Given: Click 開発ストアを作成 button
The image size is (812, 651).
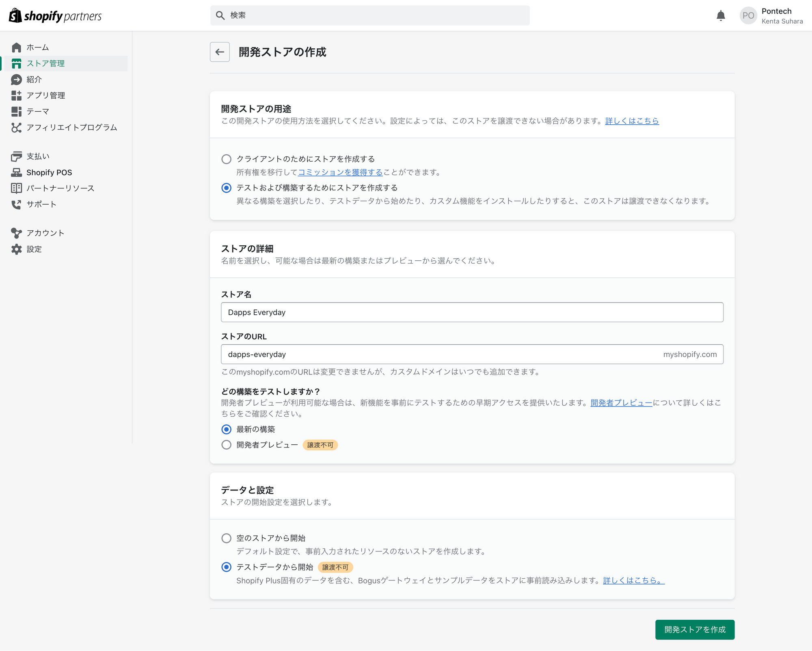Looking at the screenshot, I should point(695,630).
